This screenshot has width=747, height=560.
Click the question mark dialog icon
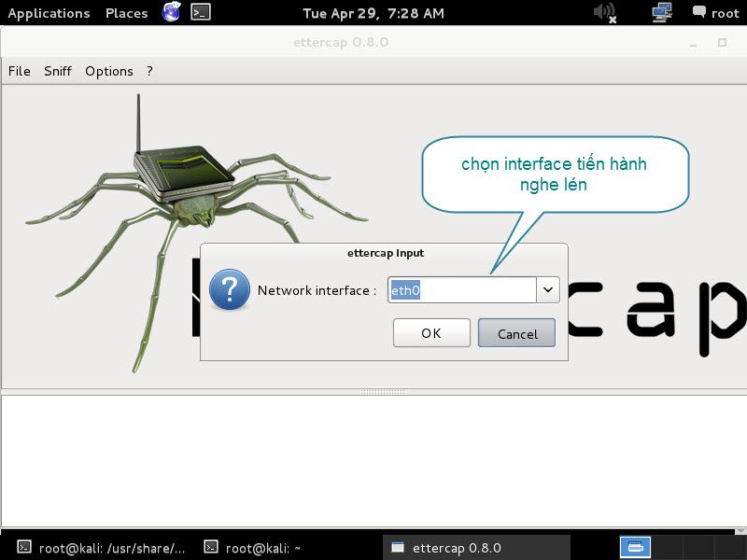(230, 289)
